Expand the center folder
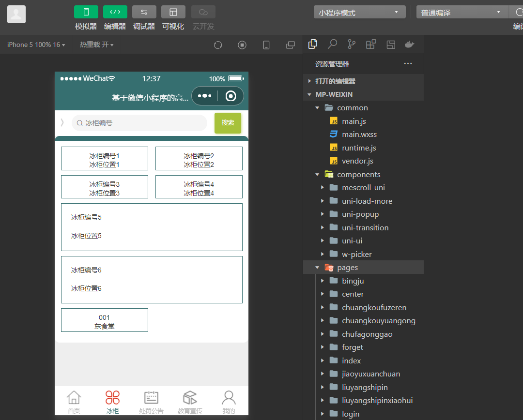 point(364,294)
